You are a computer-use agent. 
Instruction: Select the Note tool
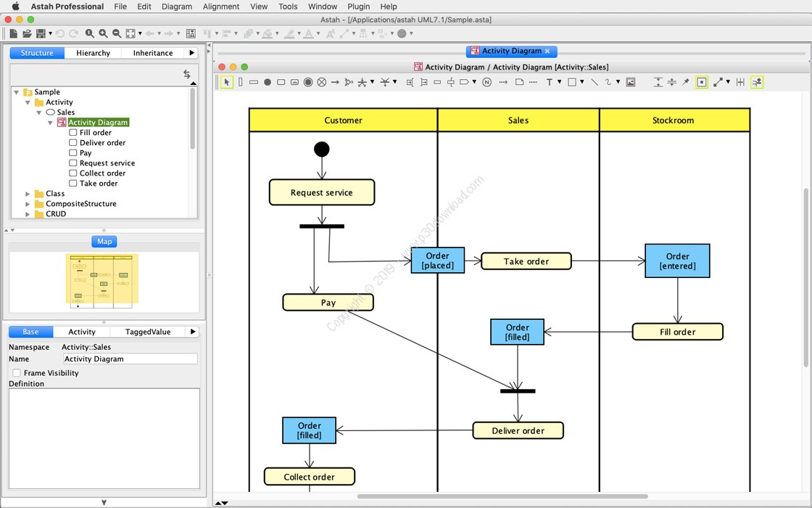click(519, 82)
